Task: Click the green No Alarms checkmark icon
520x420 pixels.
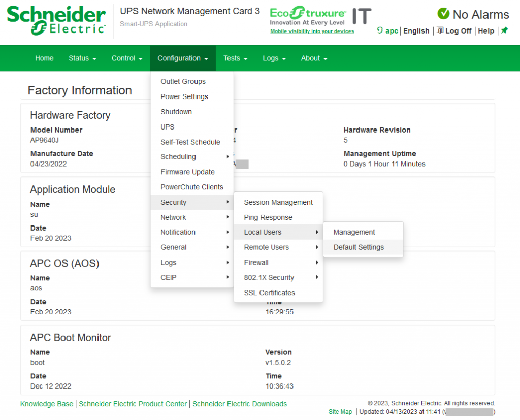Action: (x=443, y=14)
